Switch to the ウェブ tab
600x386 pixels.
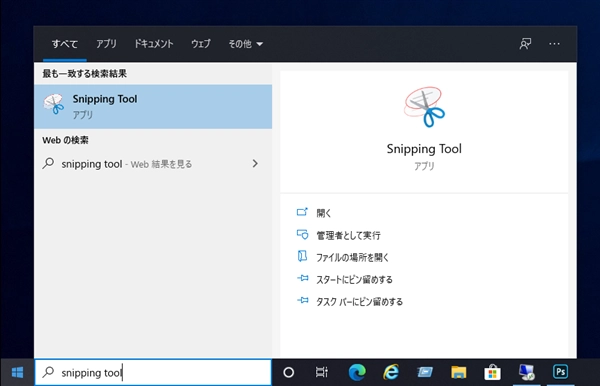pyautogui.click(x=201, y=44)
